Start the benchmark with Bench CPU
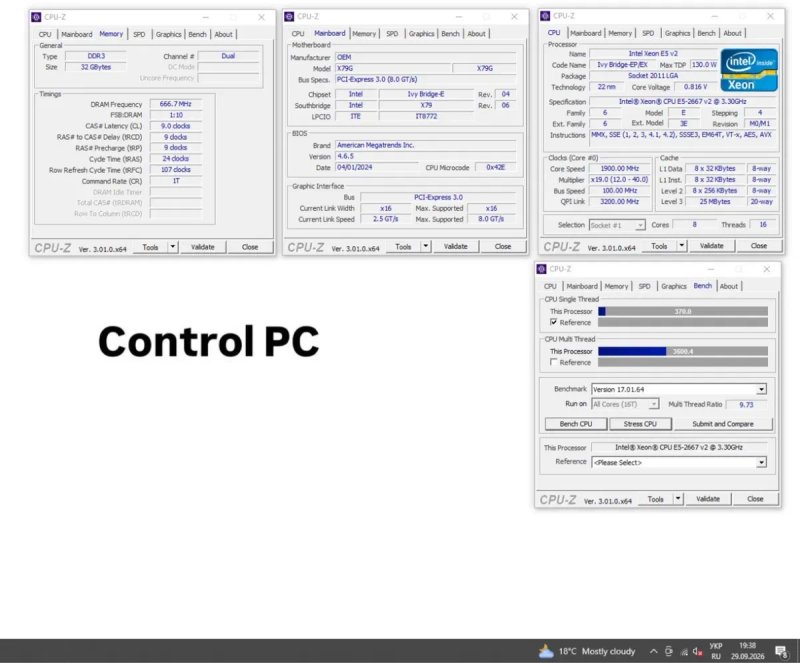 [x=576, y=424]
